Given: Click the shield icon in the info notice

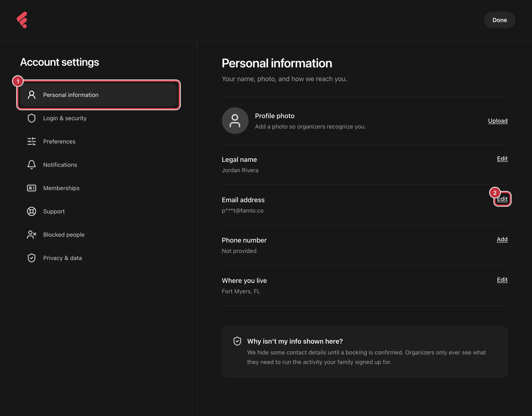Looking at the screenshot, I should pyautogui.click(x=237, y=341).
